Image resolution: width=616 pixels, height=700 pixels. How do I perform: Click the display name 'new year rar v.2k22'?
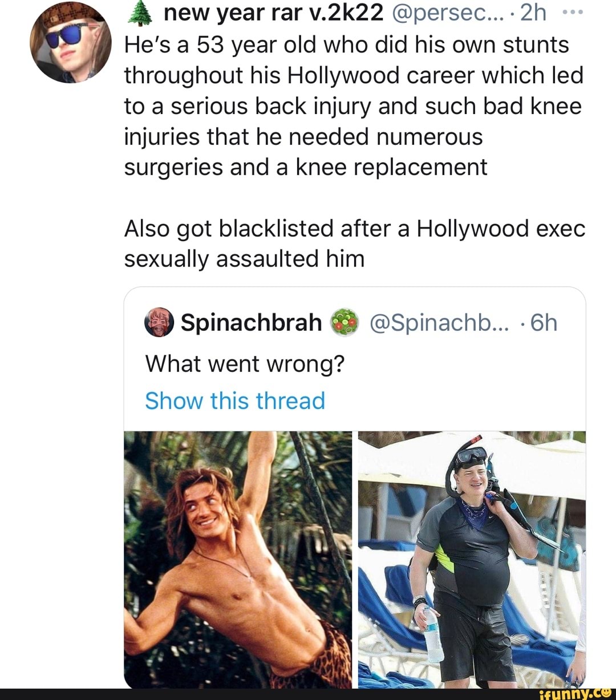point(273,13)
